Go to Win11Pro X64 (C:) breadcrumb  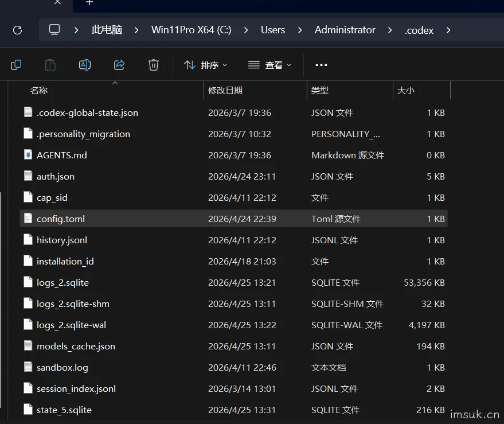pos(192,30)
